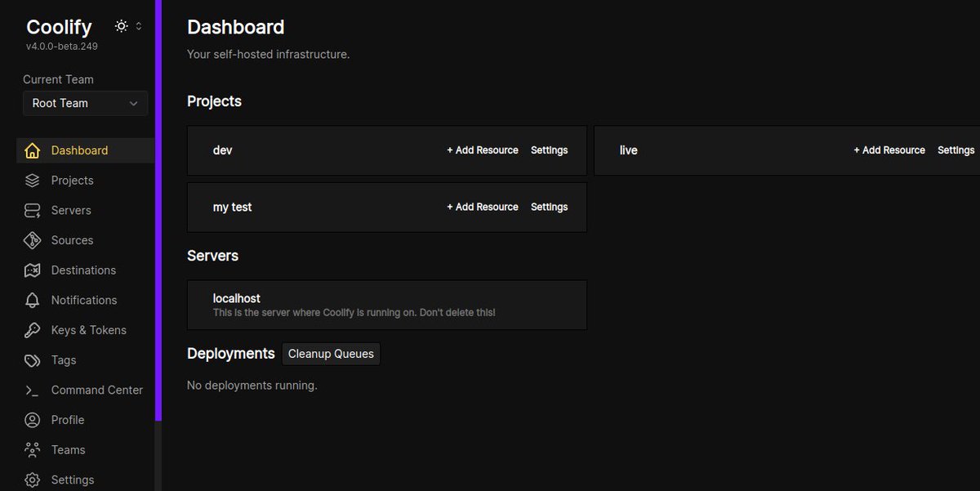Click the Servers stack icon
980x491 pixels.
coord(32,211)
